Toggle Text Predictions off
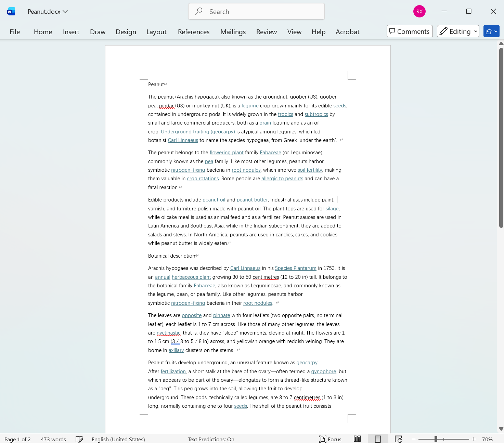This screenshot has height=443, width=504. coord(211,439)
